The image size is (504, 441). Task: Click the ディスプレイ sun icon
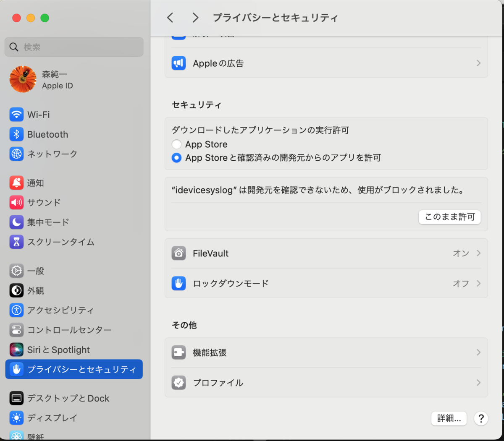point(16,418)
